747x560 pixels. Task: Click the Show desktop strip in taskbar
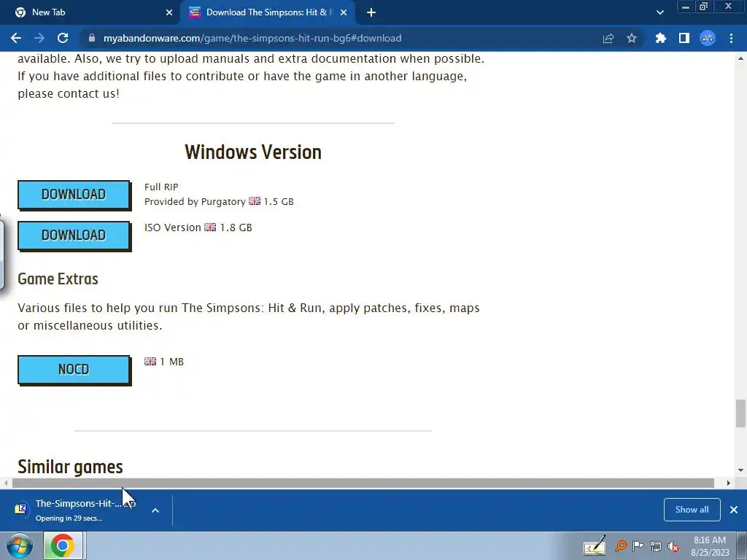742,545
